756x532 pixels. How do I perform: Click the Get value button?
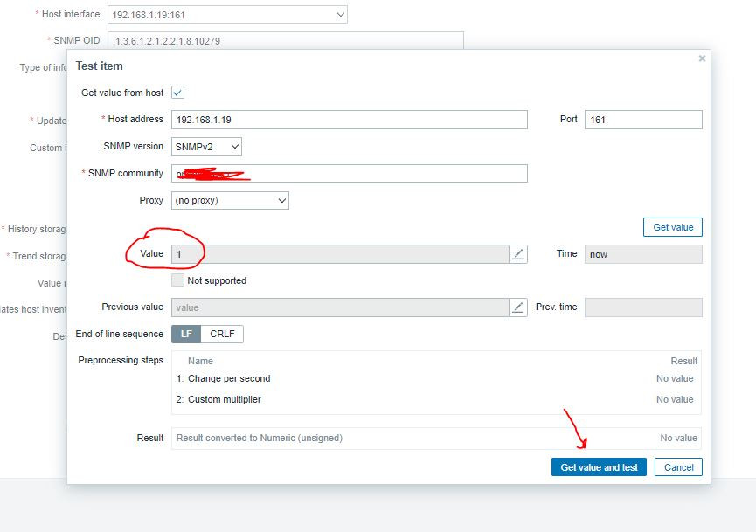pyautogui.click(x=673, y=227)
